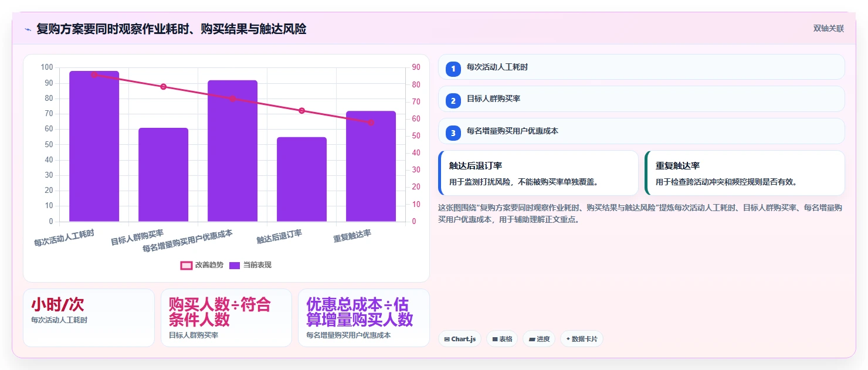The width and height of the screenshot is (868, 370).
Task: Click the trend line point above 目标人群购买率 bar
Action: point(164,87)
